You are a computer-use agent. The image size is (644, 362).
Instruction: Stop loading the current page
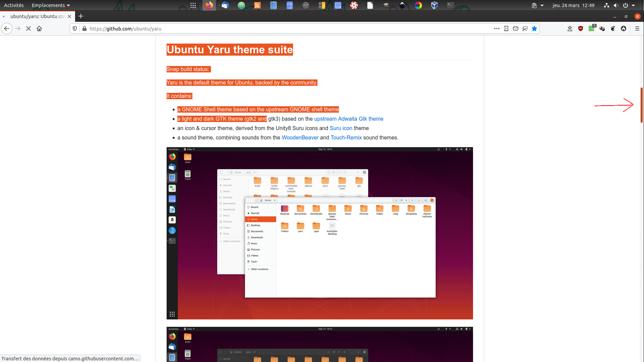click(x=28, y=28)
